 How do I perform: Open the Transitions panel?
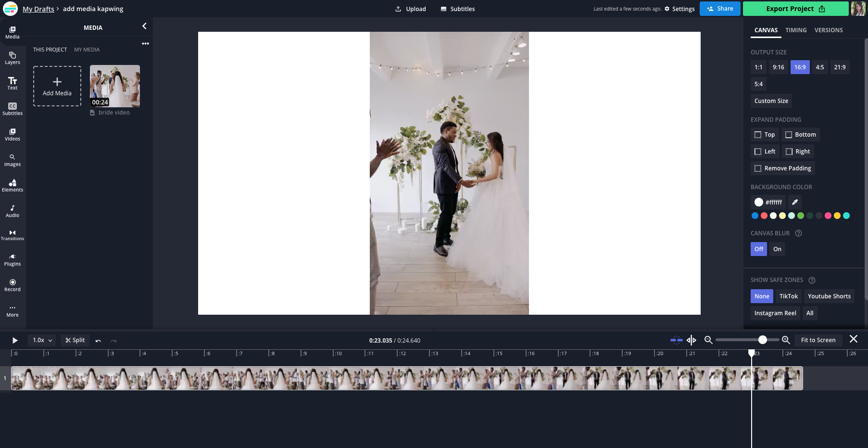[x=13, y=235]
